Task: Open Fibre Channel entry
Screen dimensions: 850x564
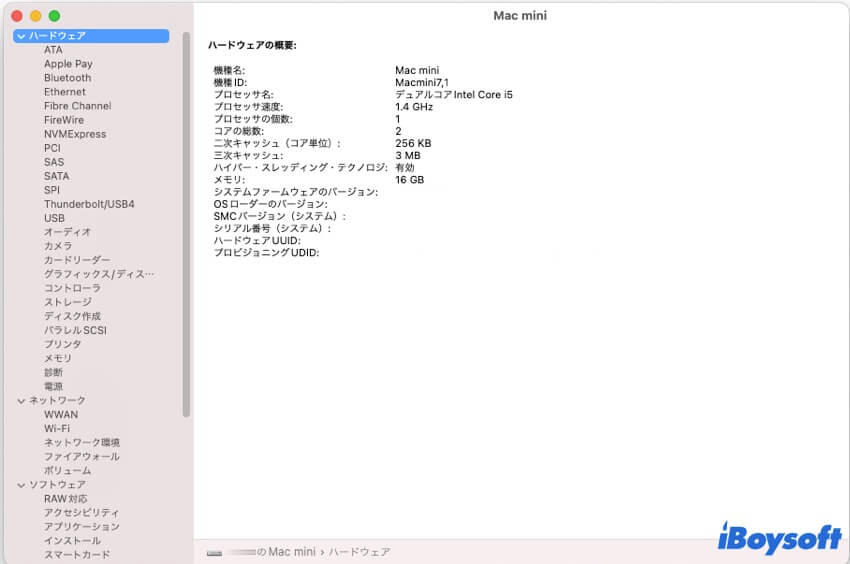Action: pyautogui.click(x=78, y=106)
